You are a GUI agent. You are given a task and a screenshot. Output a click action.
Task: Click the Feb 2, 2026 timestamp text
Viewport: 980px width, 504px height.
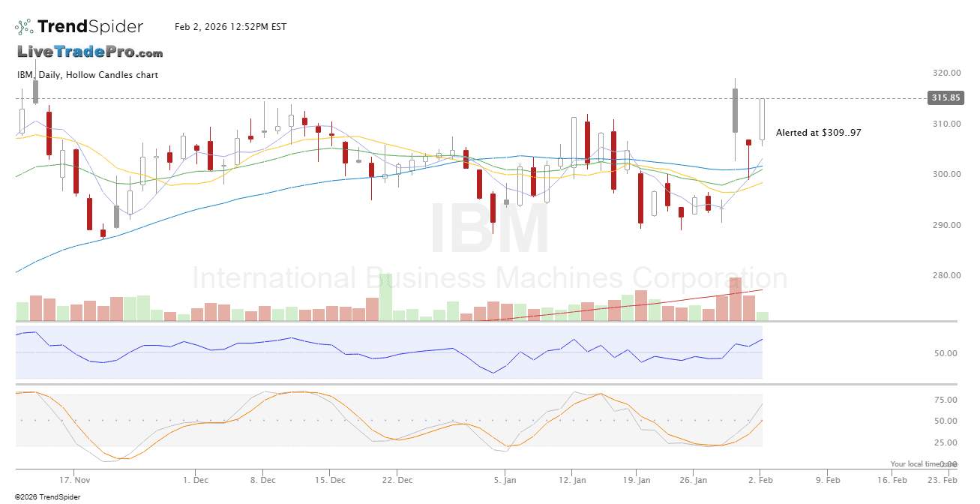coord(230,27)
